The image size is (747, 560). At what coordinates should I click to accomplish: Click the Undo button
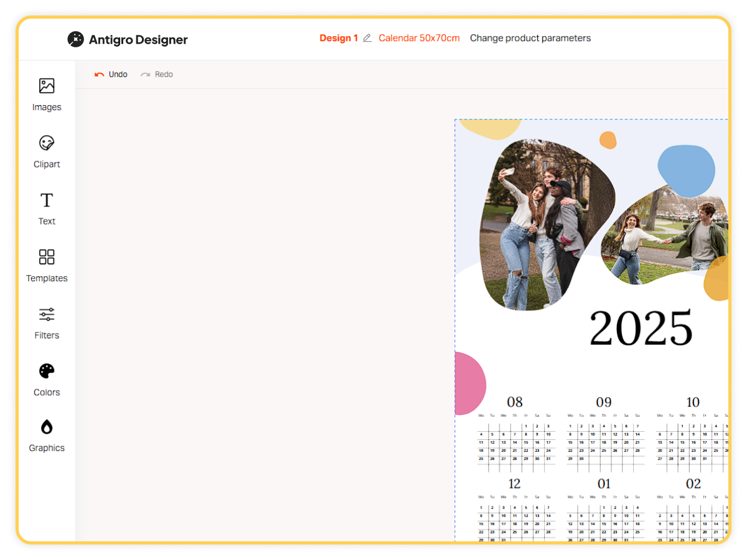[x=111, y=75]
